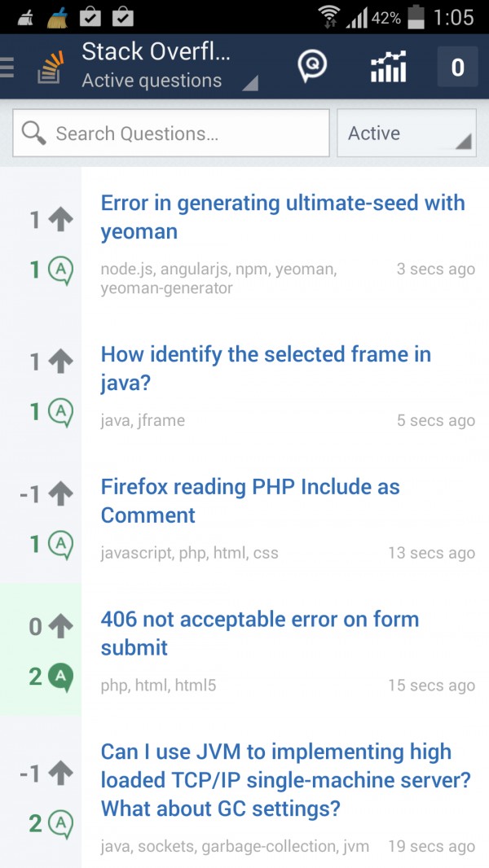This screenshot has width=489, height=868.
Task: Open the Active sort order dropdown
Action: point(407,134)
